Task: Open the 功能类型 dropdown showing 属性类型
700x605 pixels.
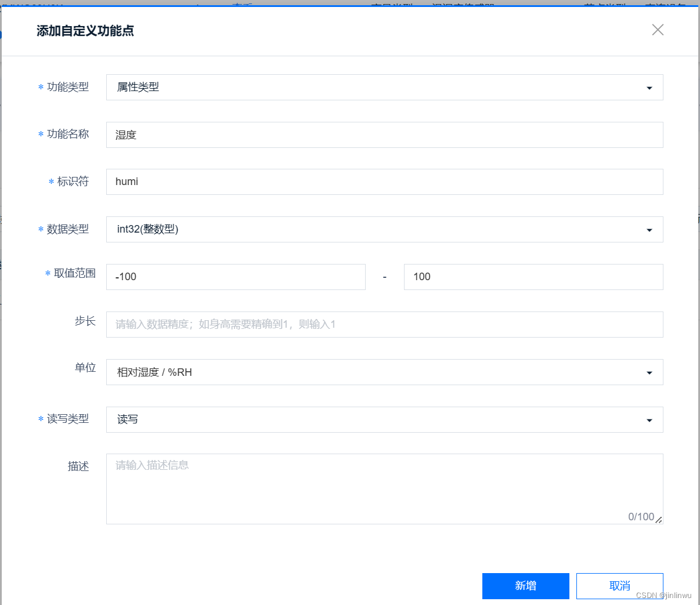Action: click(384, 87)
